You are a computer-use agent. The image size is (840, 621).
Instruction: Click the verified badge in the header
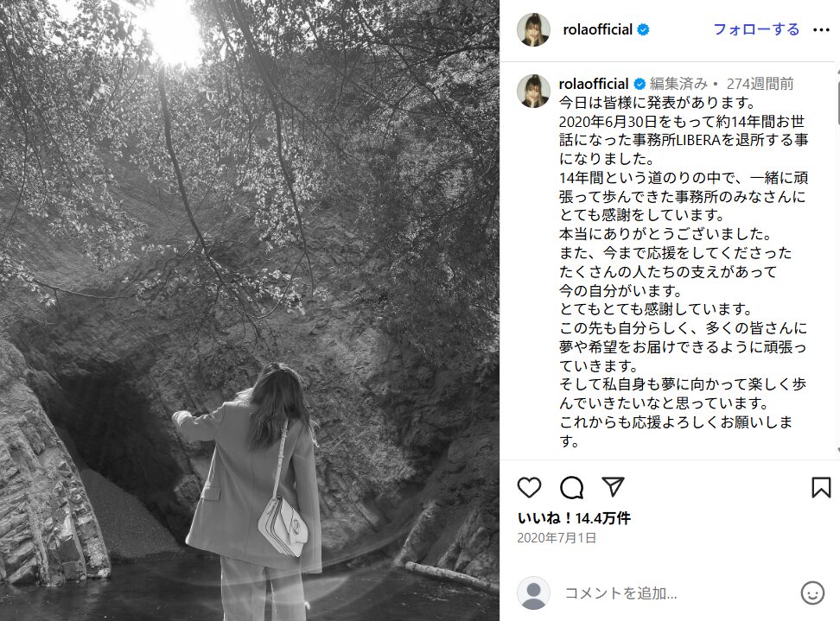(x=643, y=30)
